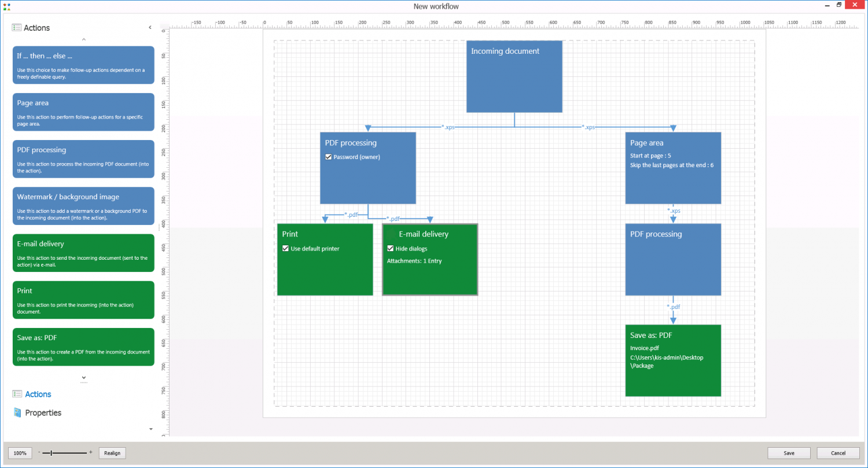
Task: Collapse the Actions sidebar with the chevron
Action: (x=150, y=27)
